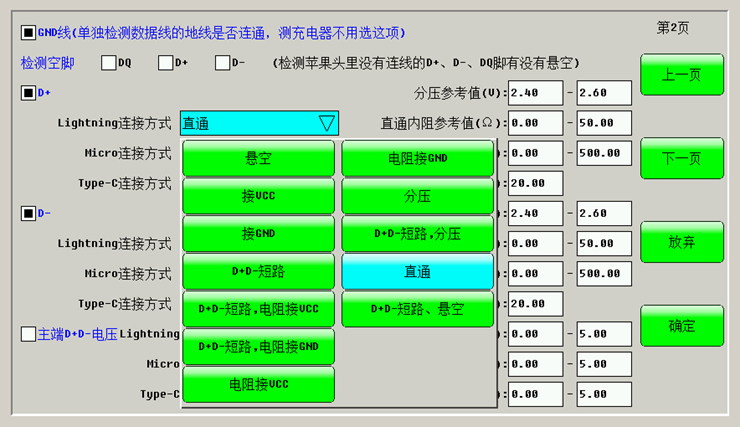The width and height of the screenshot is (740, 427).
Task: Choose the highlighted 直通 option
Action: [417, 271]
